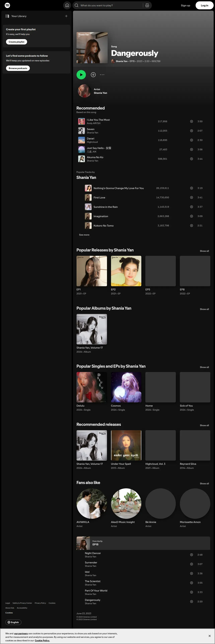Open the From the Ep EP15 header
This screenshot has width=215, height=644.
(143, 543)
